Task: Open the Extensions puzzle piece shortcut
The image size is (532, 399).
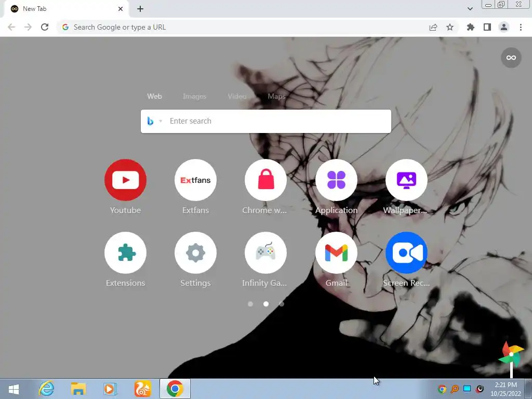Action: tap(125, 253)
